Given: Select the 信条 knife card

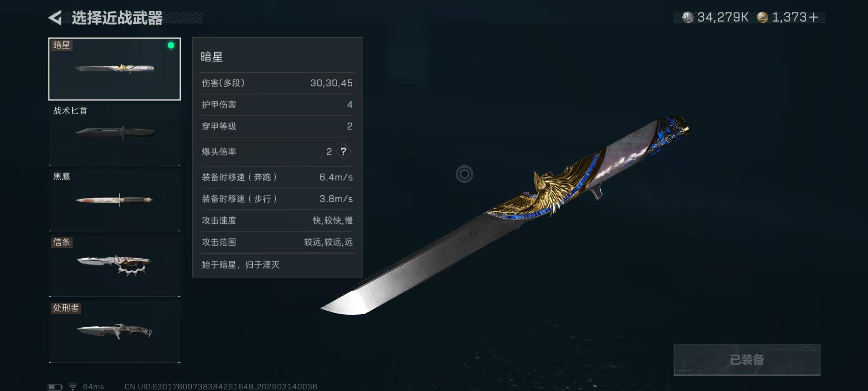Looking at the screenshot, I should coord(114,266).
